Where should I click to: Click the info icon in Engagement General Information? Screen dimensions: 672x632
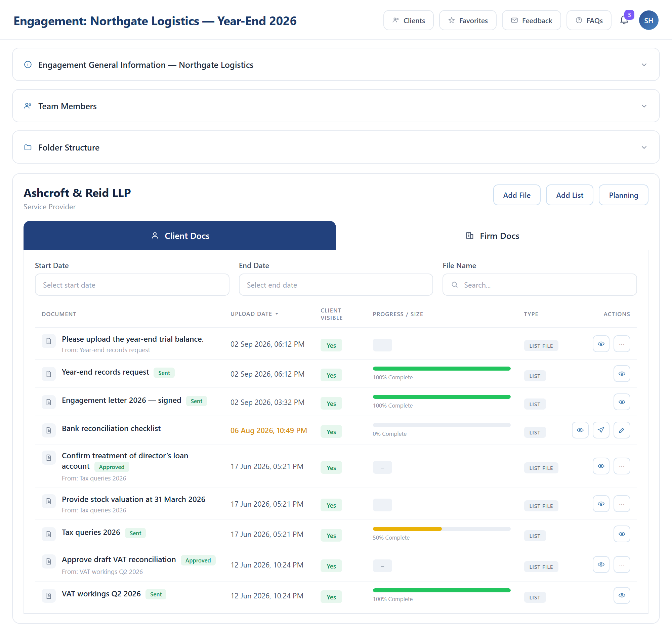[x=28, y=65]
